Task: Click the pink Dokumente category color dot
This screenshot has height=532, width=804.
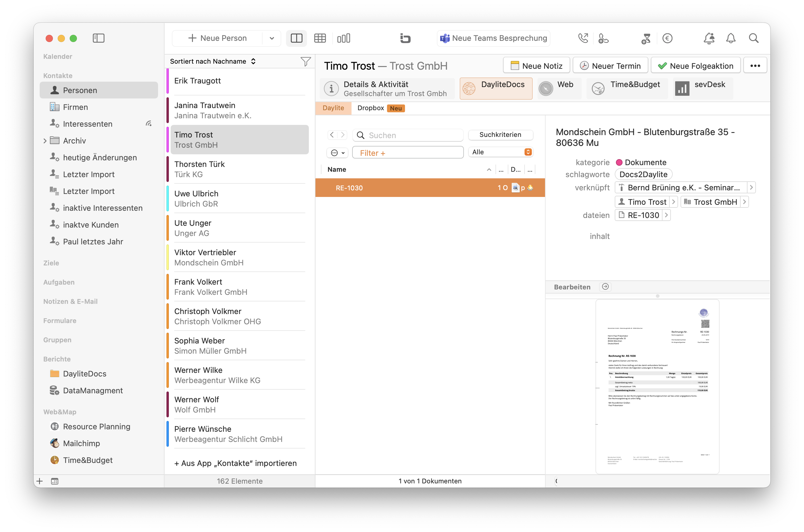Action: coord(619,162)
